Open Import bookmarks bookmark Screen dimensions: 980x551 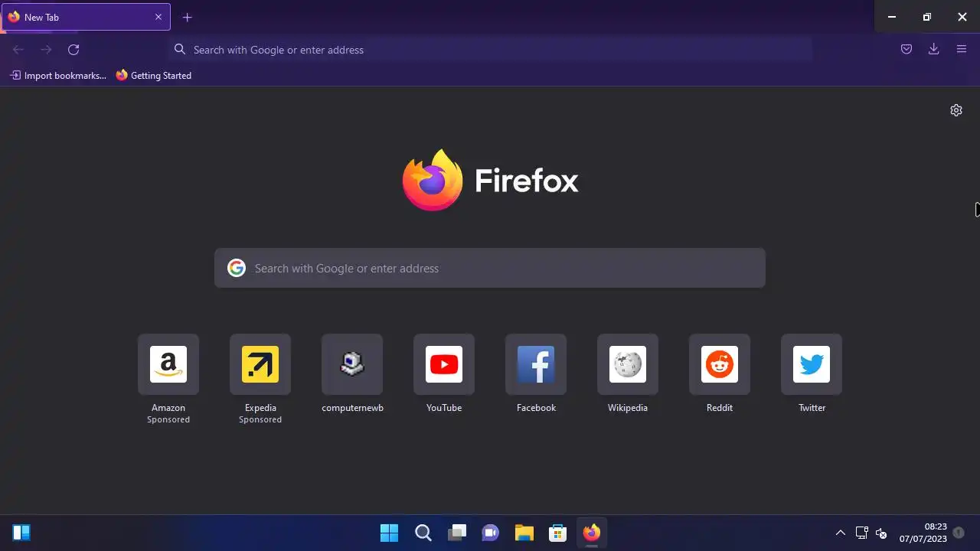[58, 76]
